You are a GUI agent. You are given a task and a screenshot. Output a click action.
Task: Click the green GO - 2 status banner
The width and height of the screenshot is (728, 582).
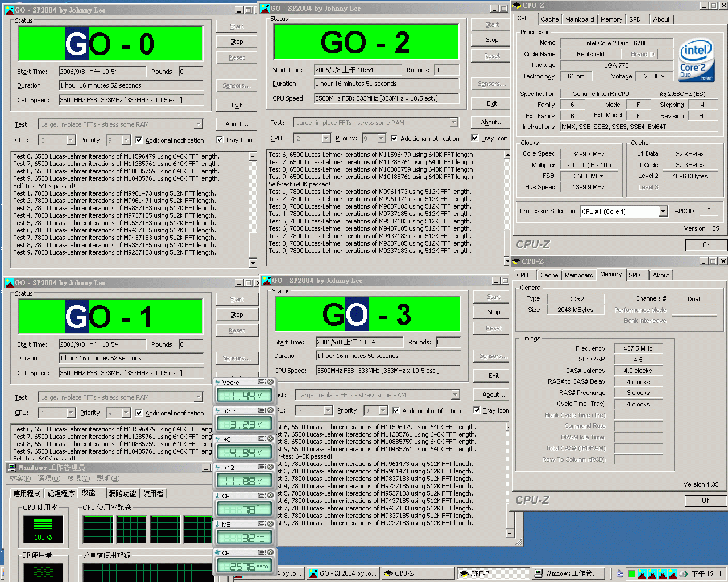coord(366,42)
